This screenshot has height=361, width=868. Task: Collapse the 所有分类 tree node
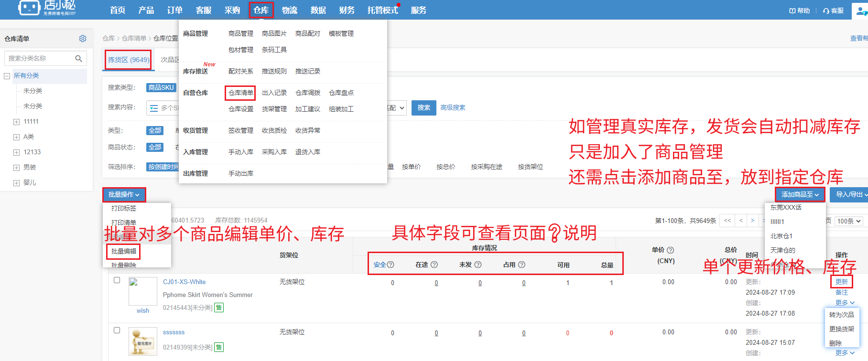(x=7, y=76)
